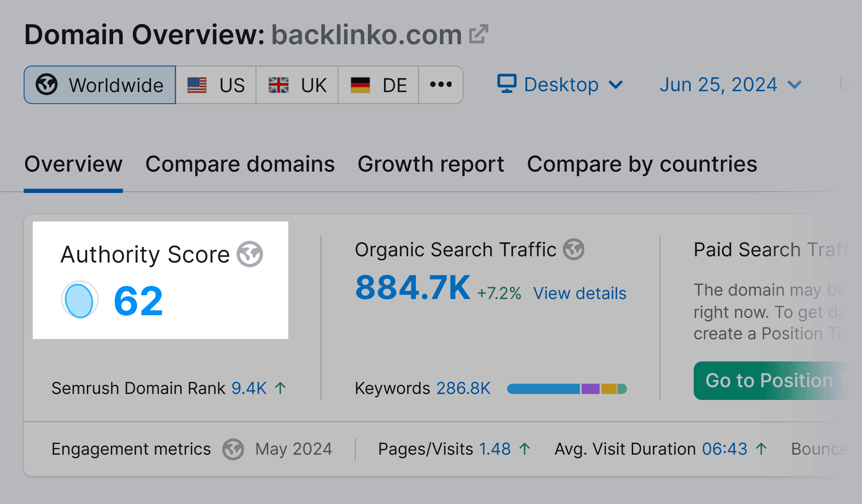862x504 pixels.
Task: Click the desktop monitor icon before Desktop
Action: pos(507,84)
